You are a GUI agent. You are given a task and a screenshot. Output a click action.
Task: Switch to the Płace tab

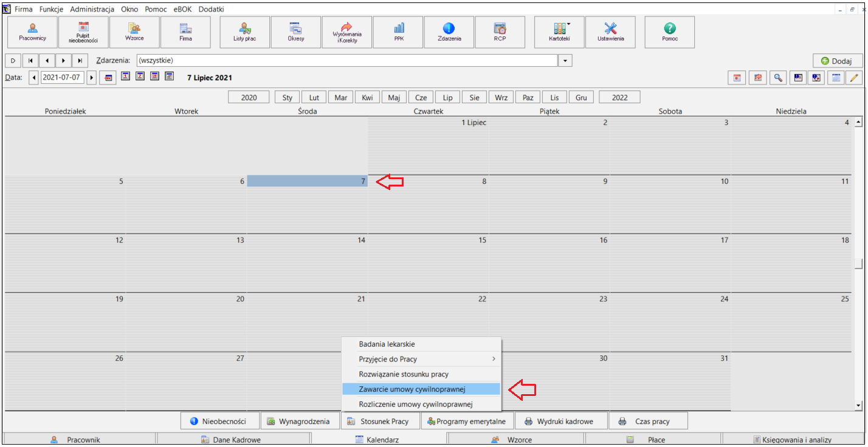point(653,440)
